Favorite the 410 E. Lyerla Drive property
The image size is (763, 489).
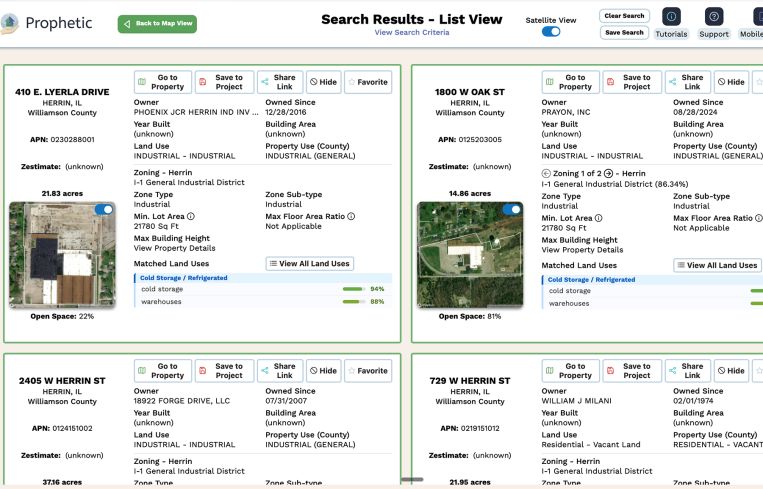pos(368,82)
